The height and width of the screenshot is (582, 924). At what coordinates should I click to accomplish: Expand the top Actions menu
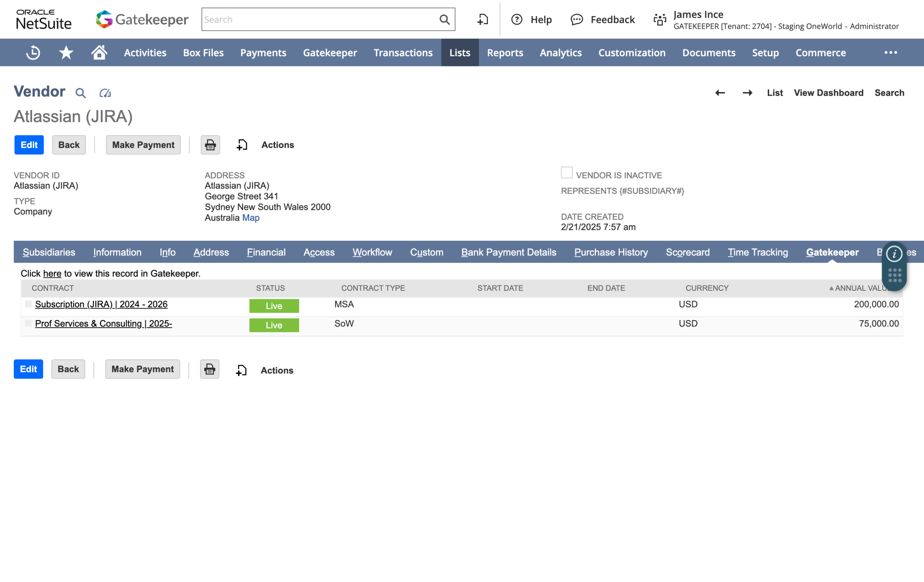278,145
